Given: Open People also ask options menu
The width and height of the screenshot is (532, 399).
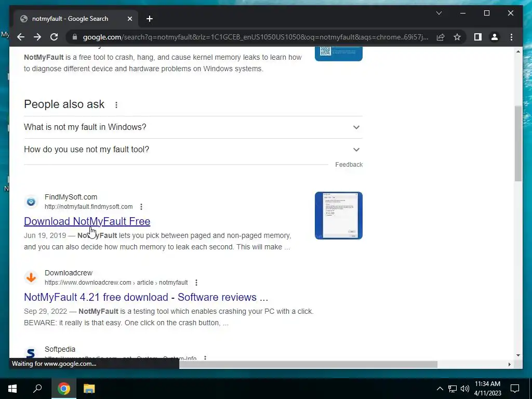Looking at the screenshot, I should point(116,105).
